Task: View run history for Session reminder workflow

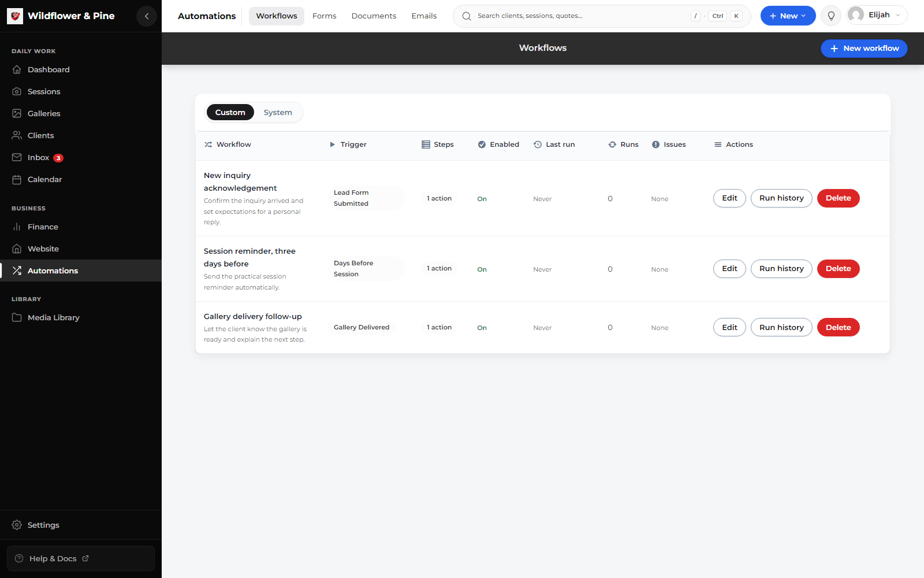Action: pos(781,269)
